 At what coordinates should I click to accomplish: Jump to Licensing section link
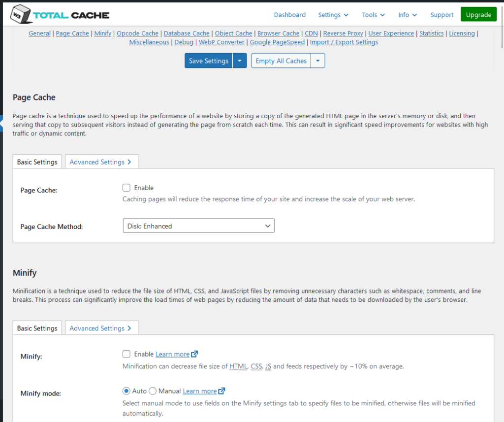tap(462, 33)
